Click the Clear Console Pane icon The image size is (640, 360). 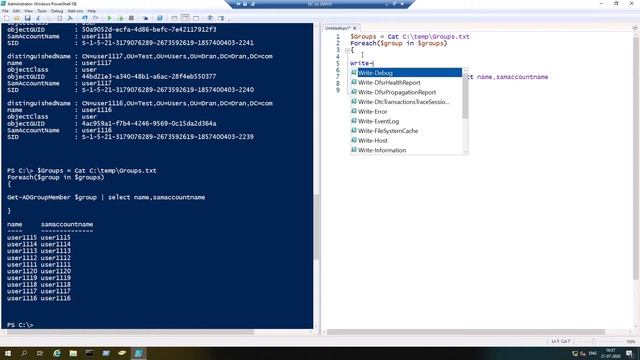pyautogui.click(x=70, y=18)
